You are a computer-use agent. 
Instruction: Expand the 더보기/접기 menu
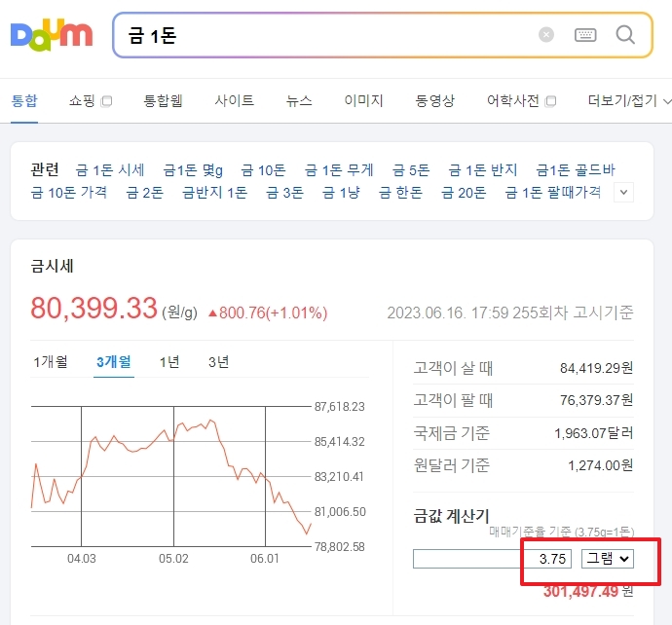628,101
